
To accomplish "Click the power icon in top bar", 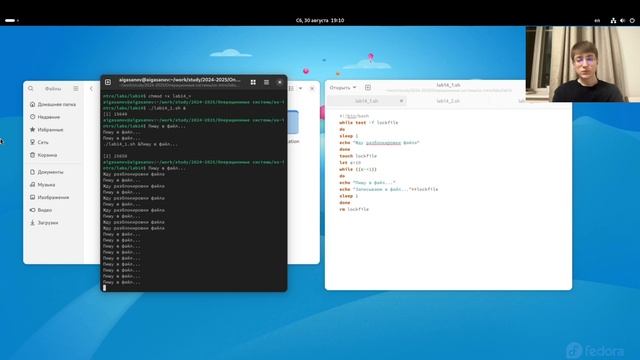I will (x=632, y=20).
